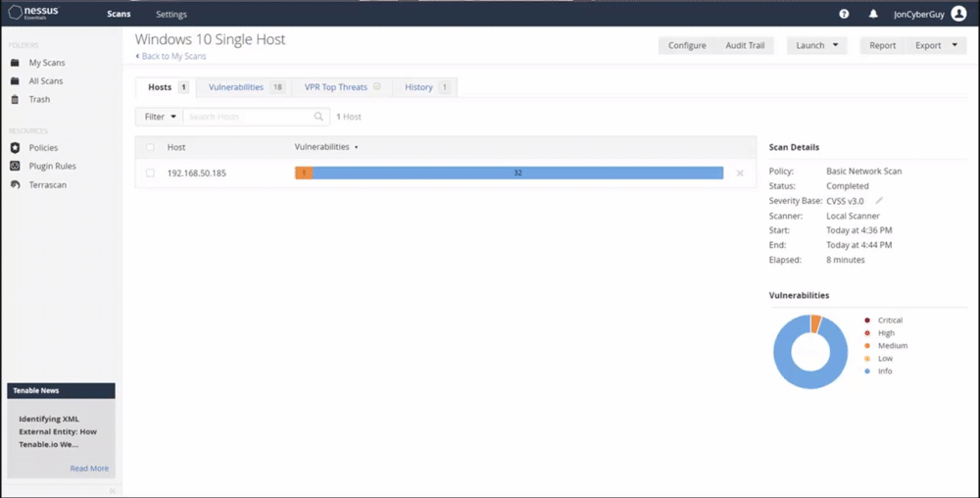Toggle Critical legend item

click(x=884, y=321)
